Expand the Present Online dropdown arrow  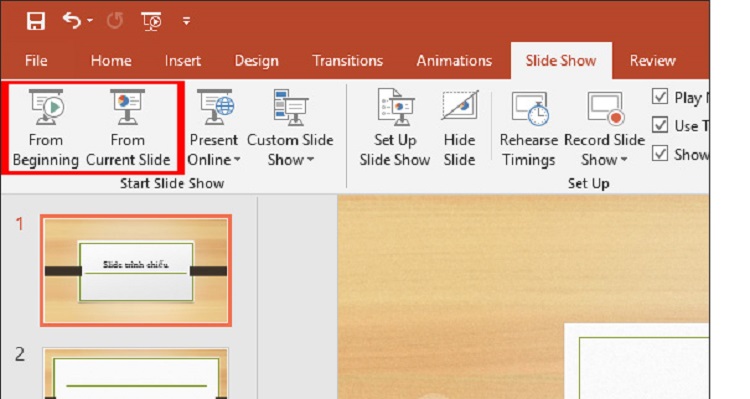pyautogui.click(x=237, y=160)
